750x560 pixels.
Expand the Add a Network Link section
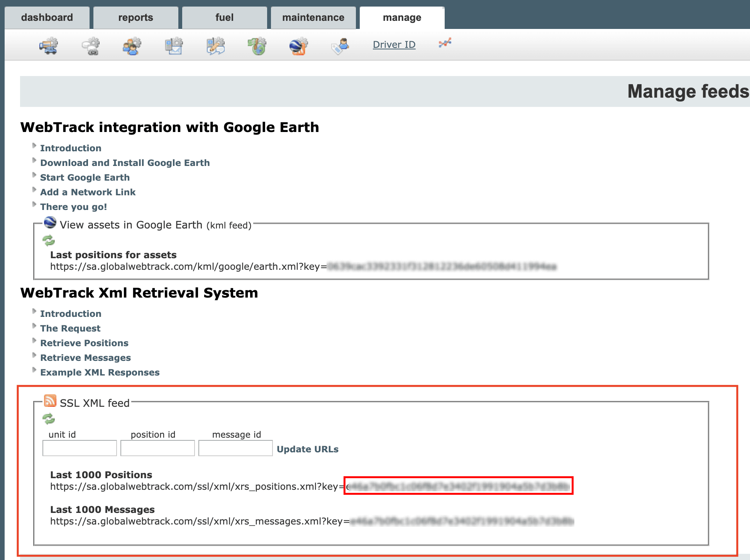(x=88, y=192)
